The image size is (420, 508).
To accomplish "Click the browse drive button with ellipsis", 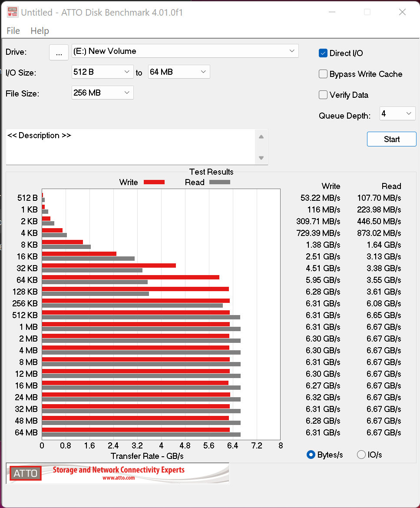I will 59,52.
